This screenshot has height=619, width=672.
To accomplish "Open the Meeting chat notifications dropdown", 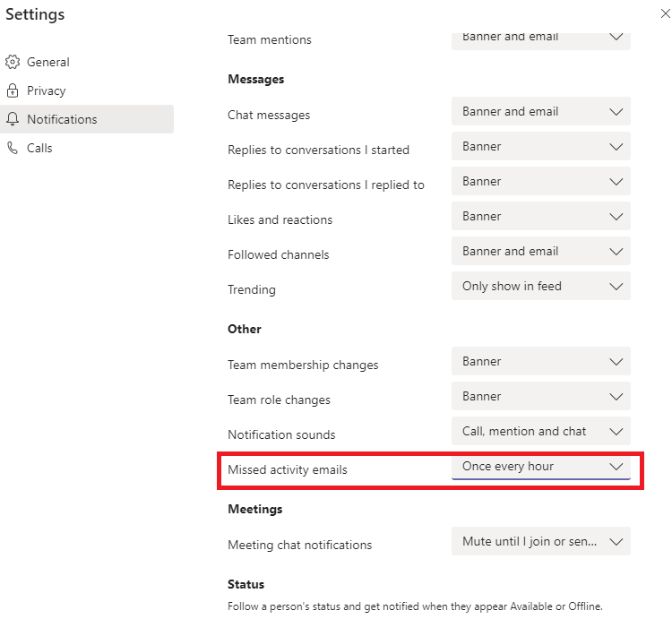I will coord(540,542).
